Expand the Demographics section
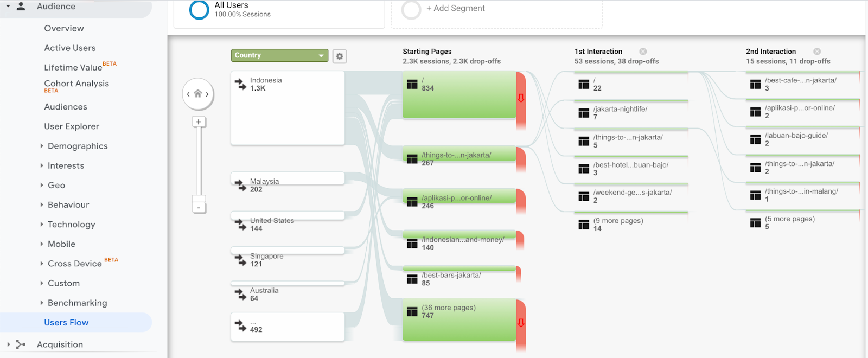The image size is (868, 358). 77,146
